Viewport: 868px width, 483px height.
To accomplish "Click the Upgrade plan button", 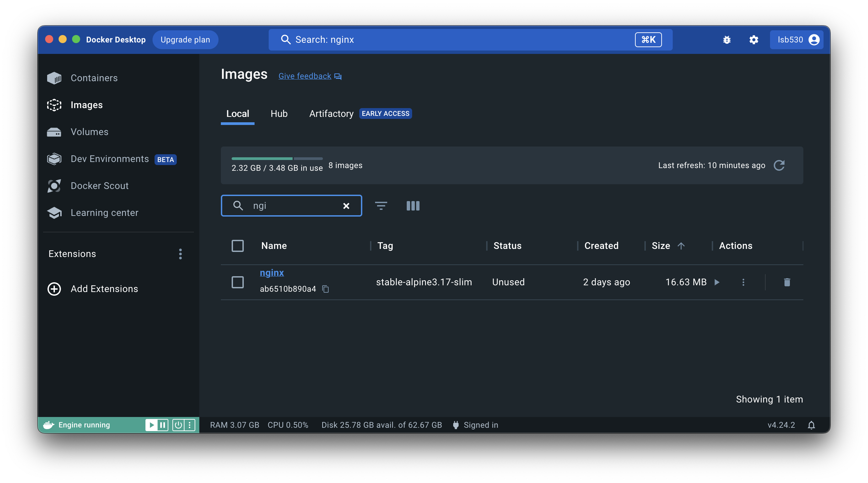I will 185,40.
